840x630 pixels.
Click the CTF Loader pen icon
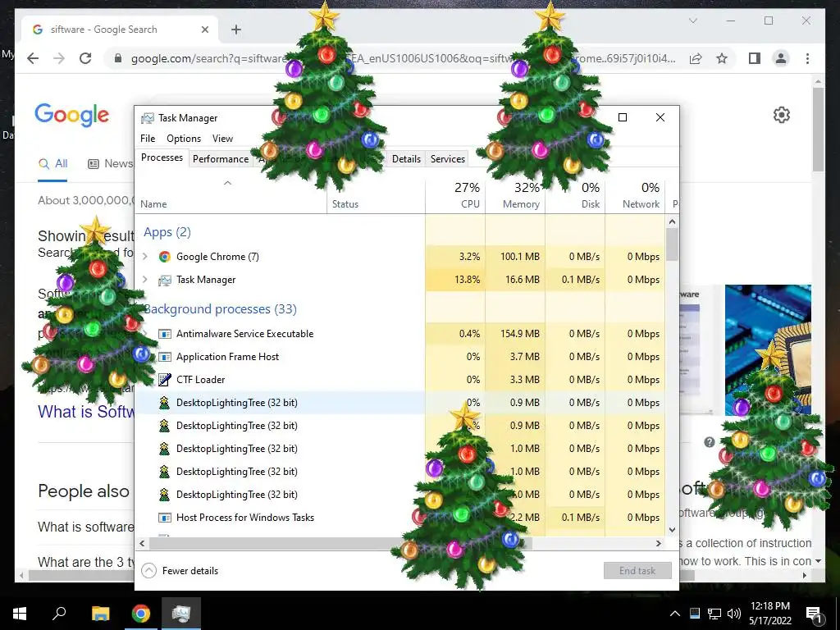point(165,380)
